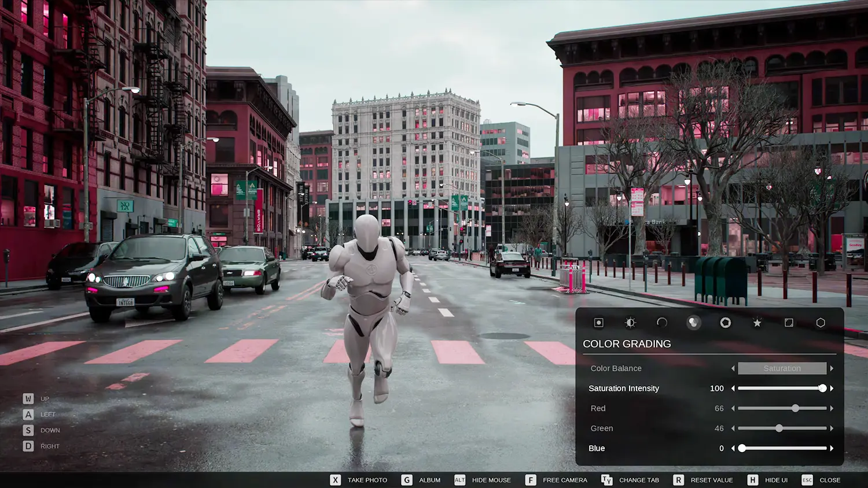Select the Color Grading overlapping-circles tab

693,323
